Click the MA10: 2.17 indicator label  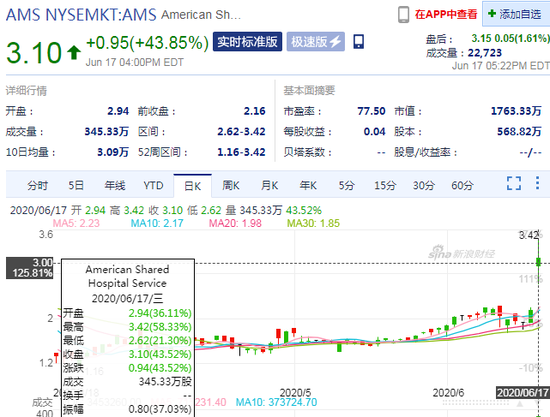click(157, 223)
